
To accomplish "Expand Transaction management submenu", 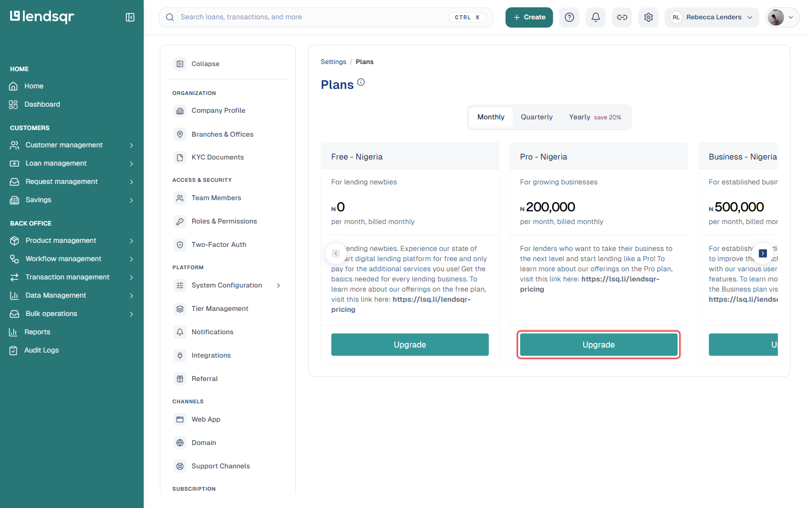I will (131, 277).
